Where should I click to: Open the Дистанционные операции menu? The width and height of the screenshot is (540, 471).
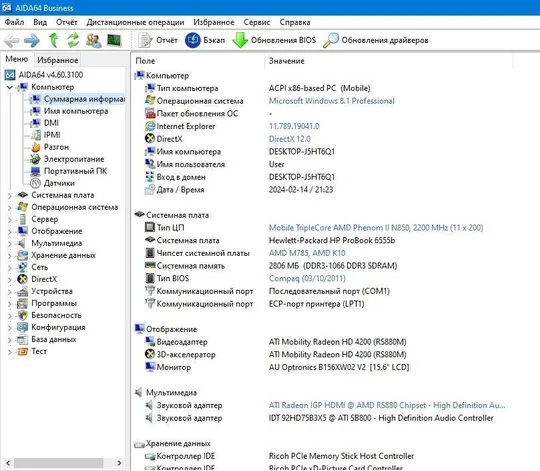click(x=135, y=22)
